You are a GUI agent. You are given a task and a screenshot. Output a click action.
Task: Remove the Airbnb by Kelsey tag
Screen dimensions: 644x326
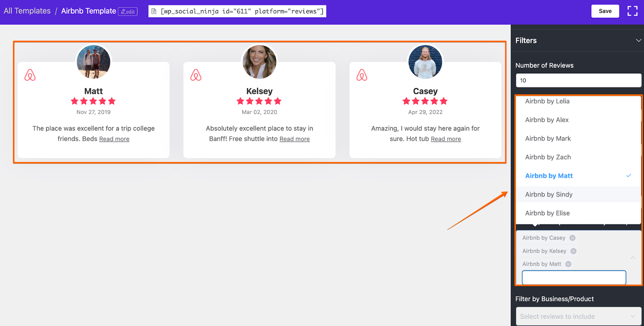[574, 251]
